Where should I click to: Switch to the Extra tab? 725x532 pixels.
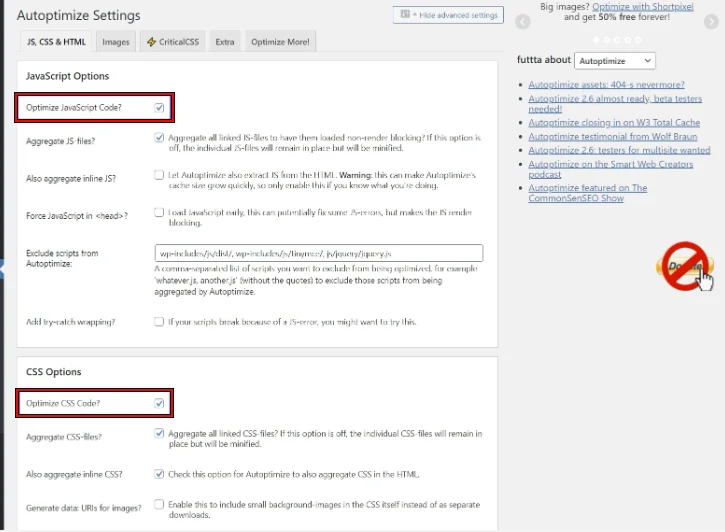[x=225, y=42]
